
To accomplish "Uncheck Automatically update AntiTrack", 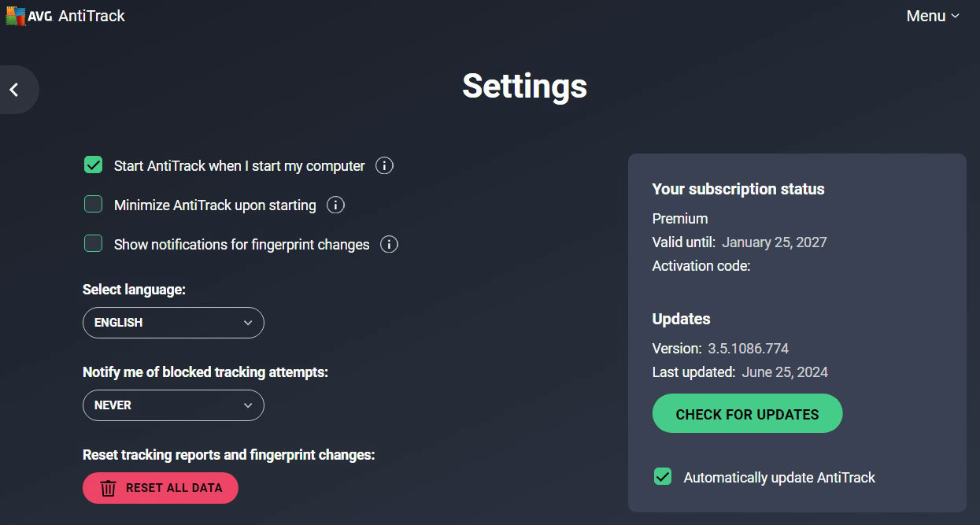I will point(663,477).
